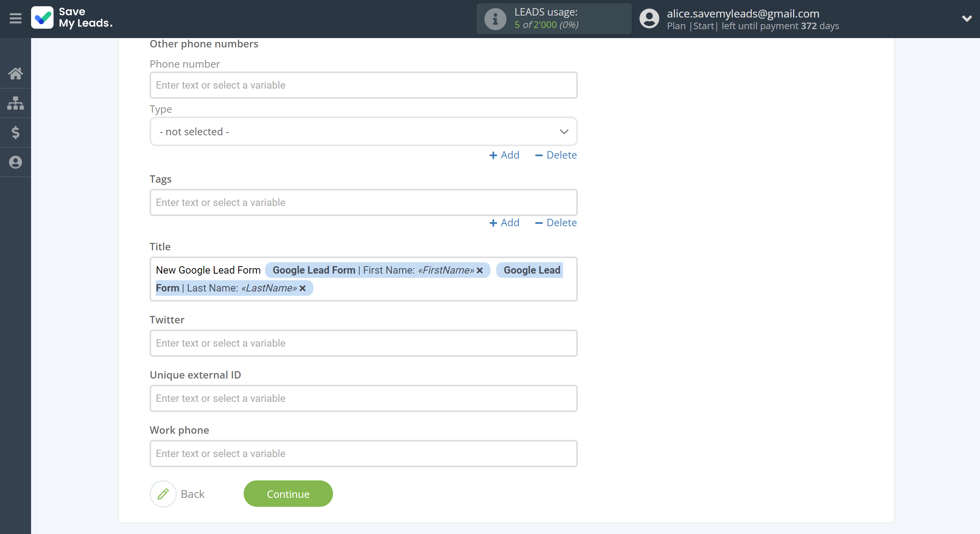Focus the Twitter input field

click(363, 343)
